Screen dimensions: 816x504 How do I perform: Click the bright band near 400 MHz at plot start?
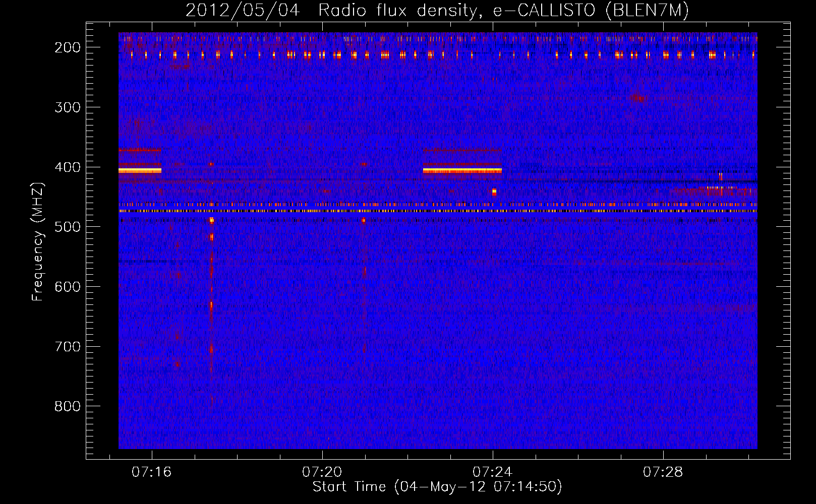[140, 170]
